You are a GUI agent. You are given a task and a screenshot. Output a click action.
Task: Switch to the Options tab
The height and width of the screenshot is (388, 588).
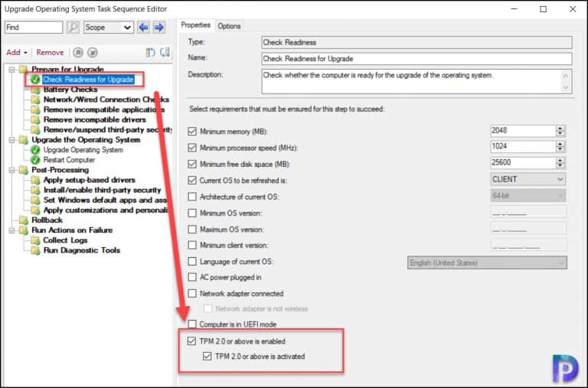click(229, 26)
